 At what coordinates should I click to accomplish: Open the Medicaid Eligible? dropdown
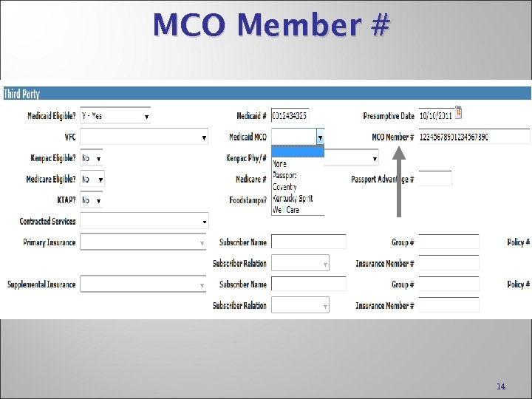[115, 116]
